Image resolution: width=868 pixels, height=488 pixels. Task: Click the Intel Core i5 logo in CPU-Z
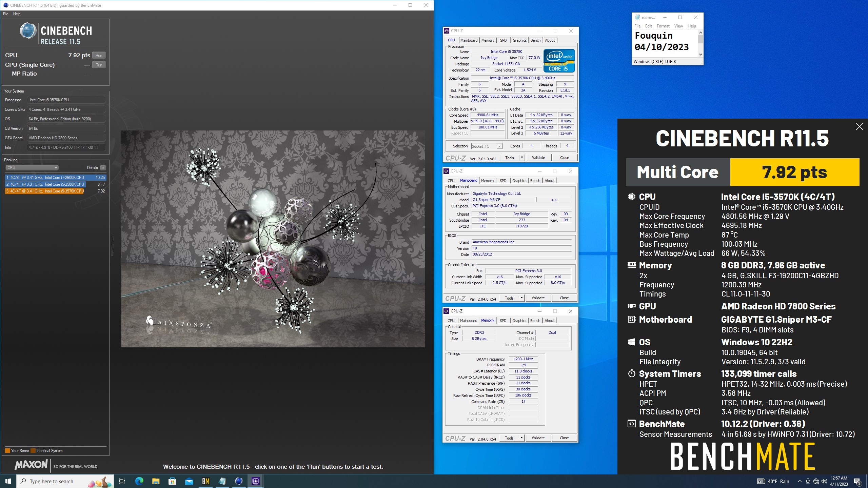tap(559, 61)
